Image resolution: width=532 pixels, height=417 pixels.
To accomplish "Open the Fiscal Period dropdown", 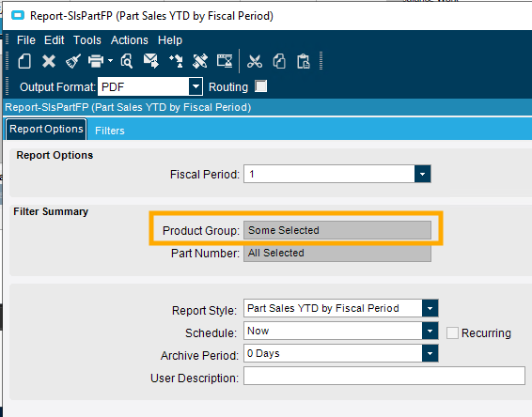I will click(422, 174).
